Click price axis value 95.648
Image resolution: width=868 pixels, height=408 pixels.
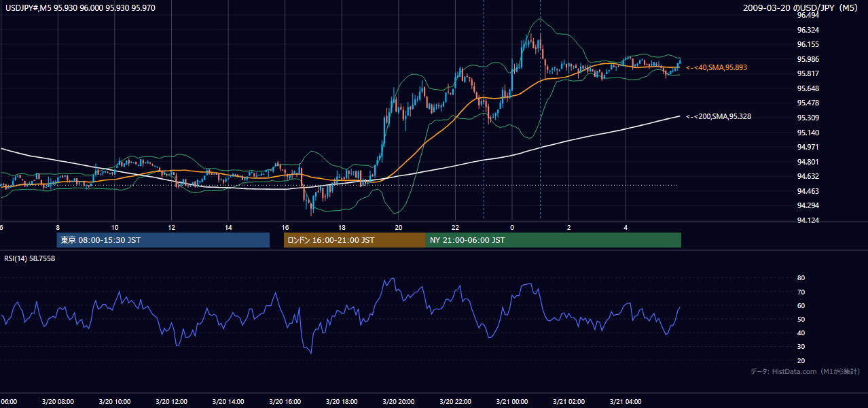pos(807,88)
